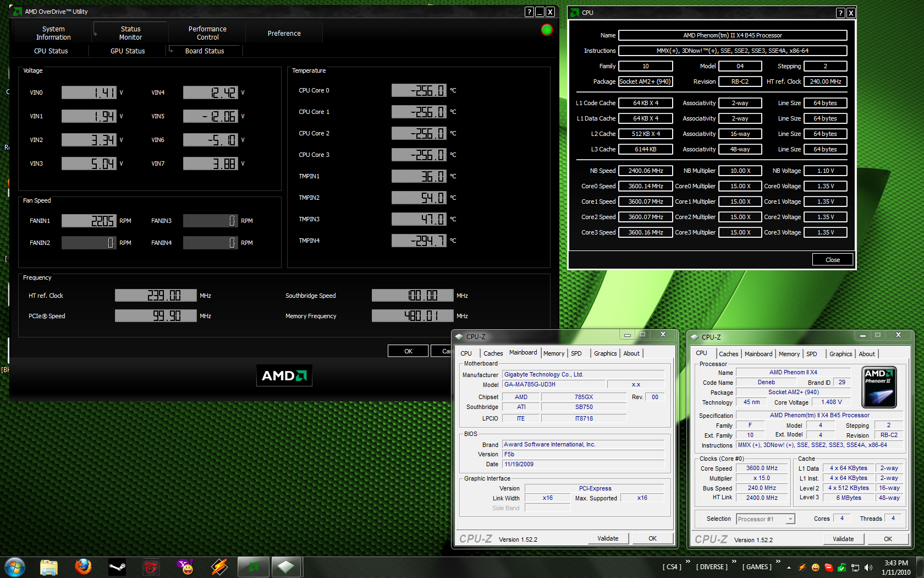
Task: Click the red Skype tray icon
Action: coord(829,567)
